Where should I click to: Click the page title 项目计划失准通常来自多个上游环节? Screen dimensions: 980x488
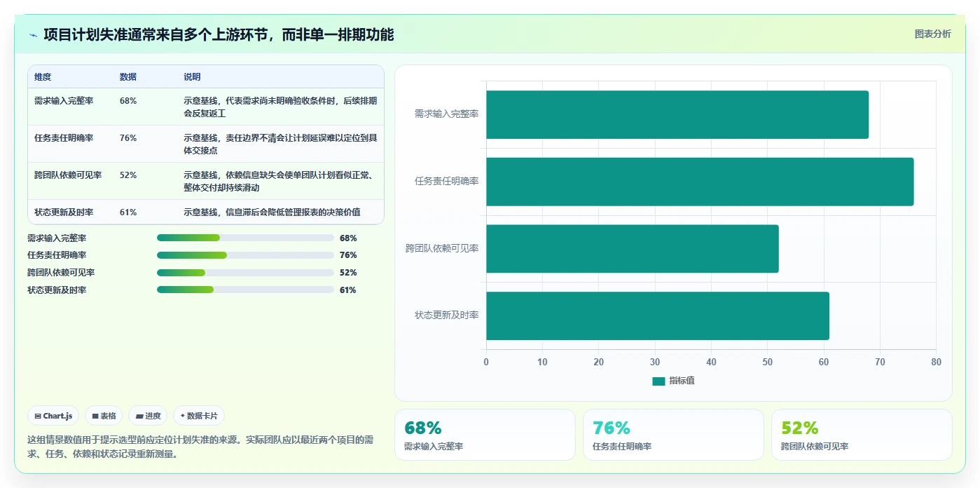(219, 34)
